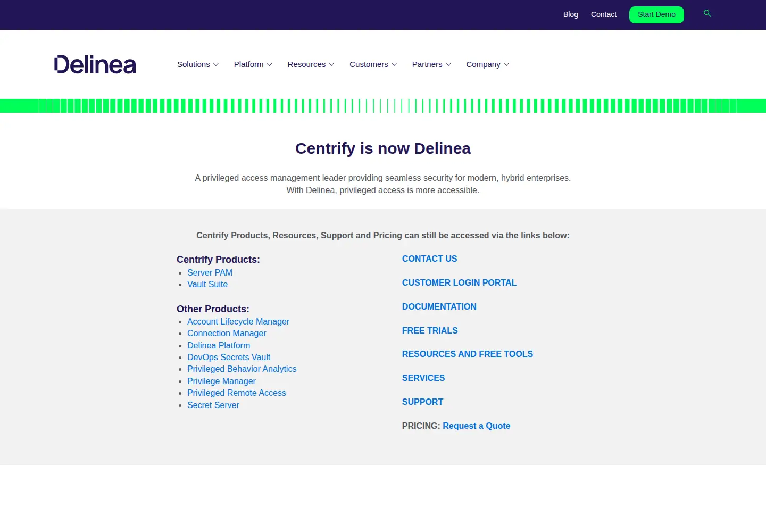The image size is (766, 532).
Task: Go to the SUPPORT link
Action: (x=423, y=402)
